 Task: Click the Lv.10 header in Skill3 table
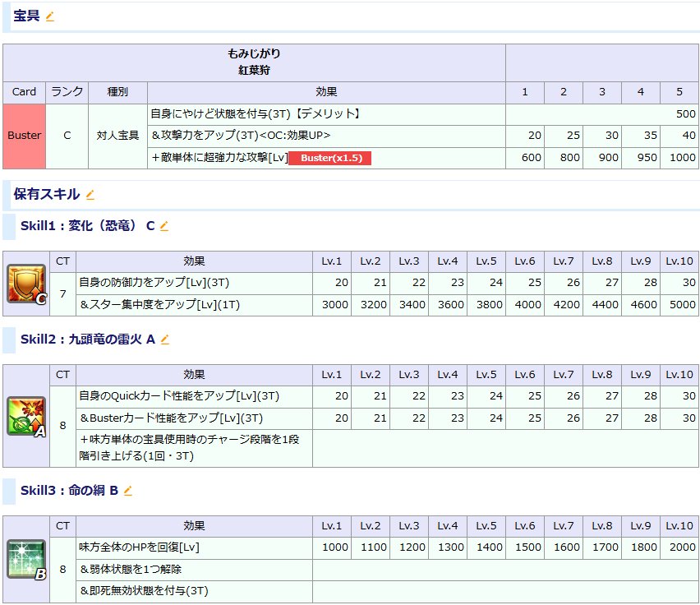point(679,526)
